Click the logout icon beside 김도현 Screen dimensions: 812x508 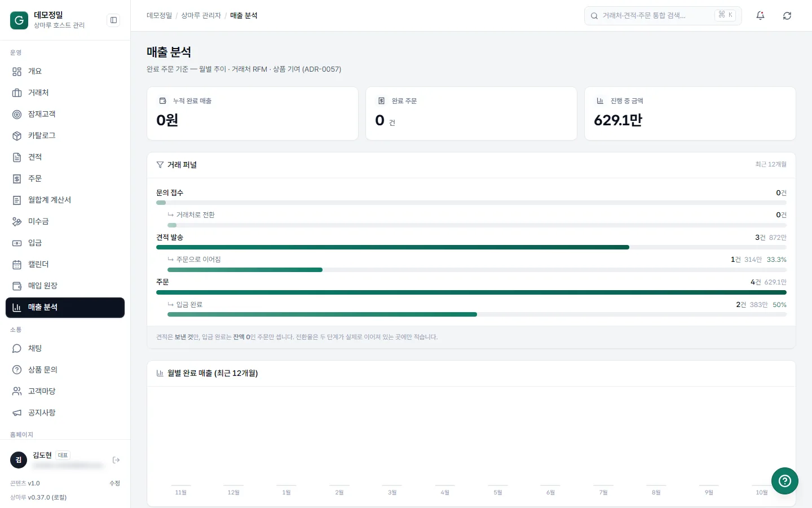click(116, 460)
